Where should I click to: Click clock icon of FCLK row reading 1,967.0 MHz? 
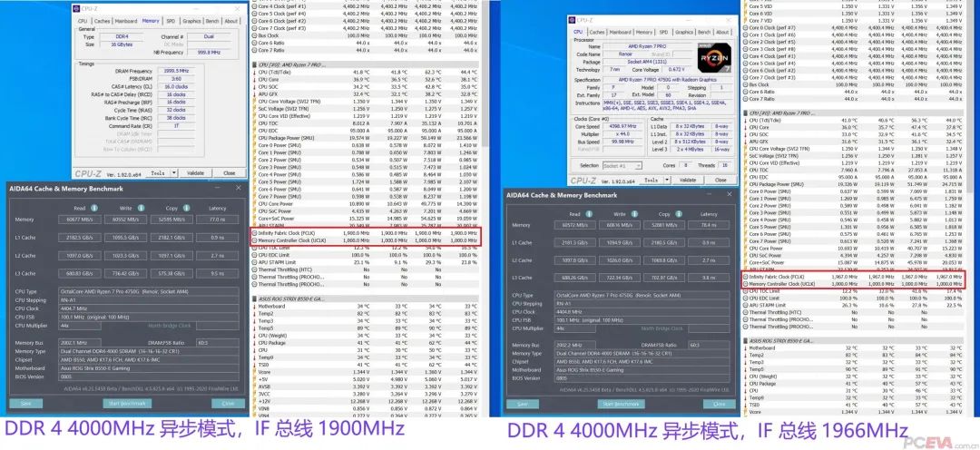point(745,276)
